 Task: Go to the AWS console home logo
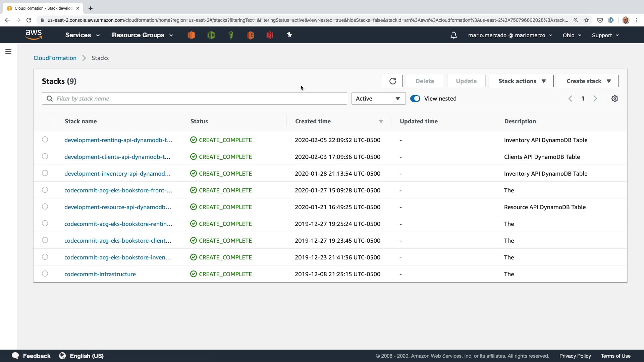[x=34, y=35]
